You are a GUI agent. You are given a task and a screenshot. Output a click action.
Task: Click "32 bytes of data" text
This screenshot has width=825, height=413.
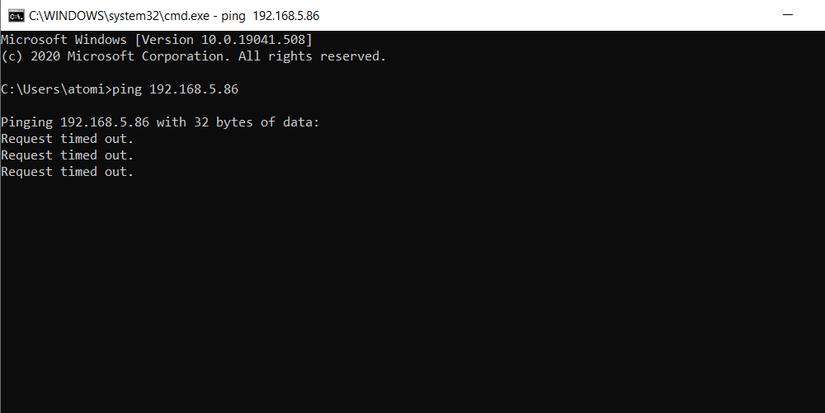[261, 123]
